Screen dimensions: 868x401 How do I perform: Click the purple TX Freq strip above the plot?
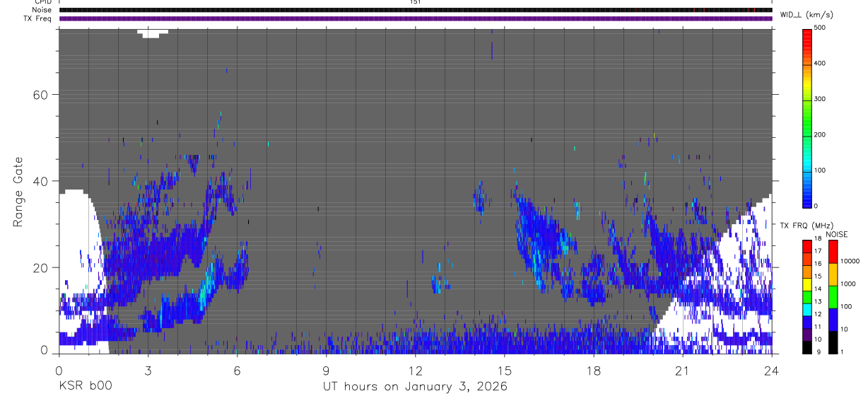(416, 18)
